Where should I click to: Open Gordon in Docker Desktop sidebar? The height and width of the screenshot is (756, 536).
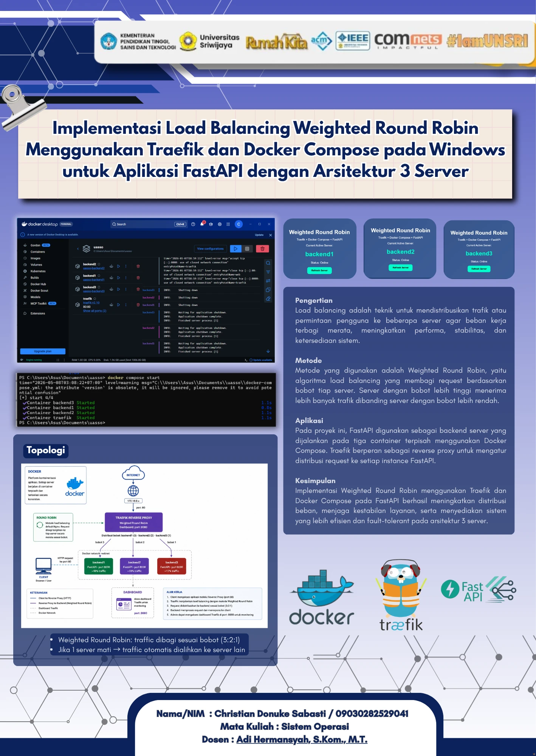pos(36,245)
